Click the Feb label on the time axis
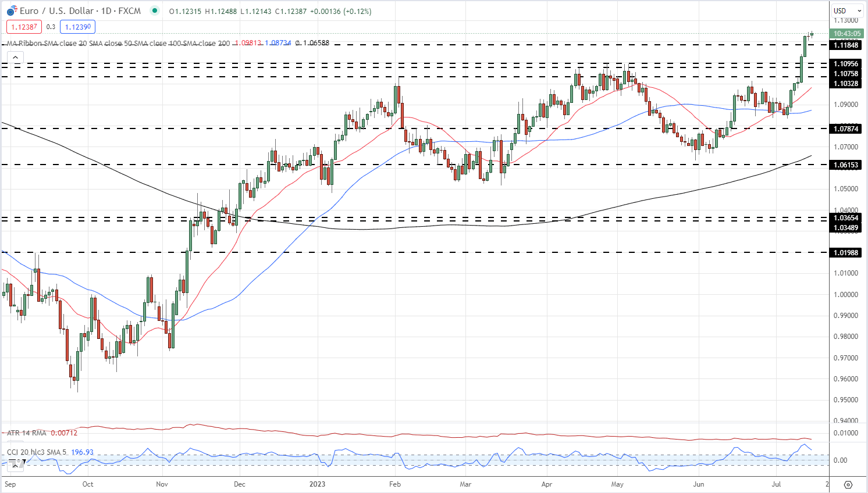Screen dimensions: 868x493 pyautogui.click(x=394, y=484)
